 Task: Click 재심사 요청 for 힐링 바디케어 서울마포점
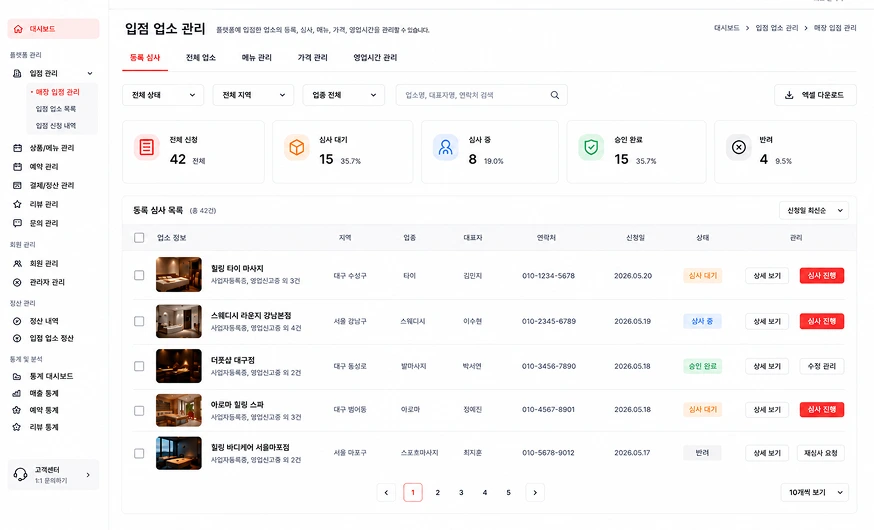[820, 453]
